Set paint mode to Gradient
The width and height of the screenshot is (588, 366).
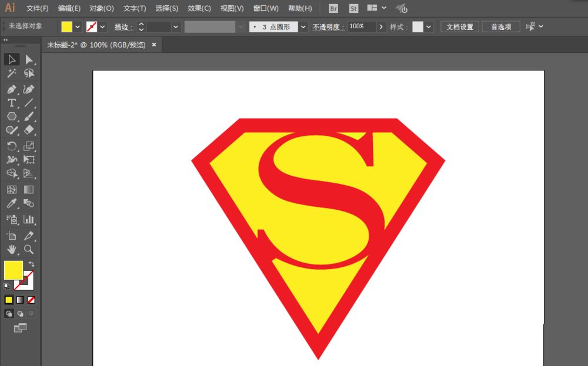[20, 300]
